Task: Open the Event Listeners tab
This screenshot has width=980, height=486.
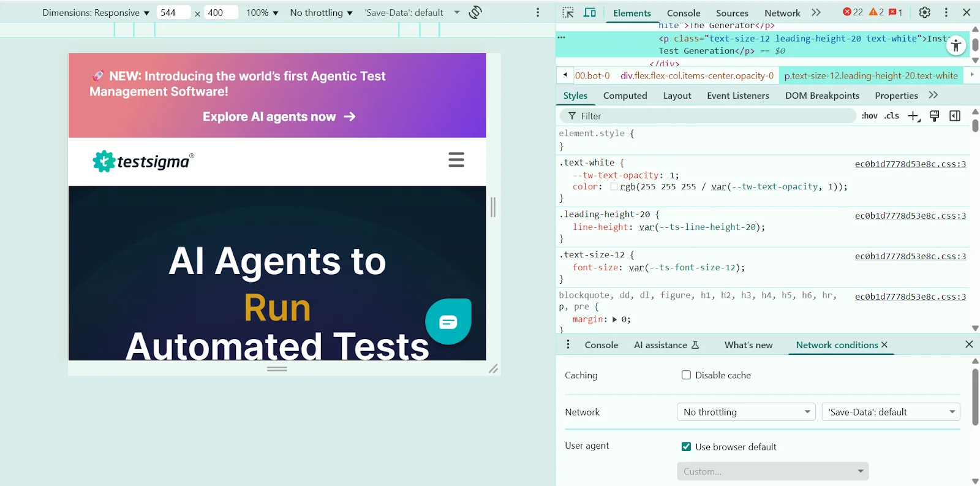Action: coord(737,96)
